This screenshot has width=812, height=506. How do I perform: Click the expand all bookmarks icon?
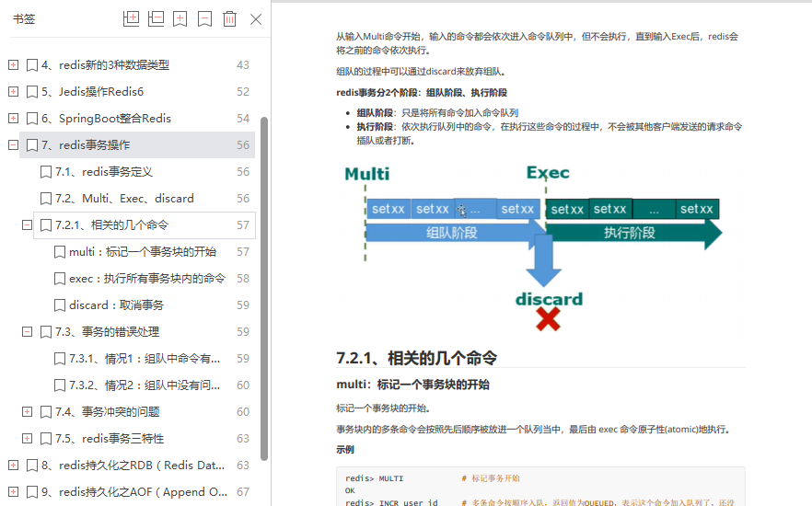click(131, 19)
